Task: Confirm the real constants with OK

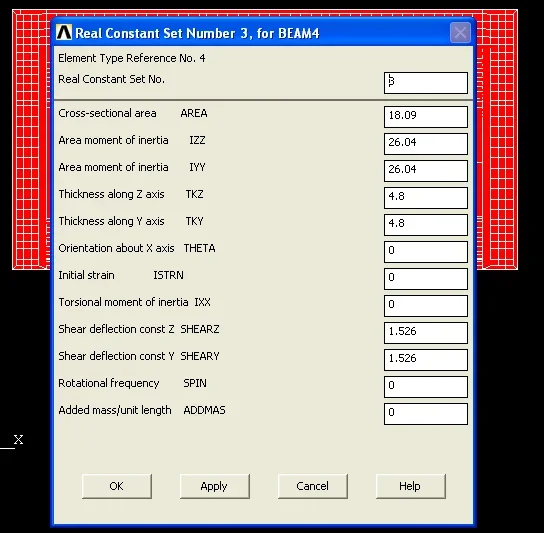Action: pyautogui.click(x=117, y=486)
